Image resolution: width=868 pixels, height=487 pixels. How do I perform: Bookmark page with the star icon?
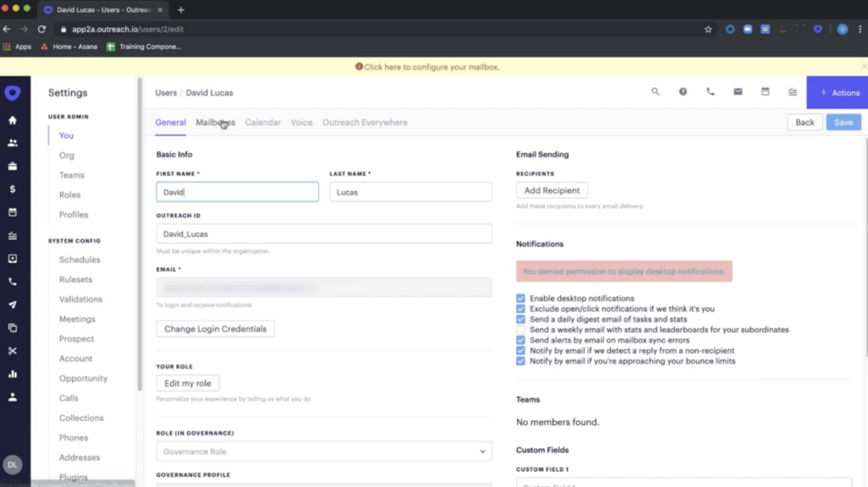click(x=708, y=30)
